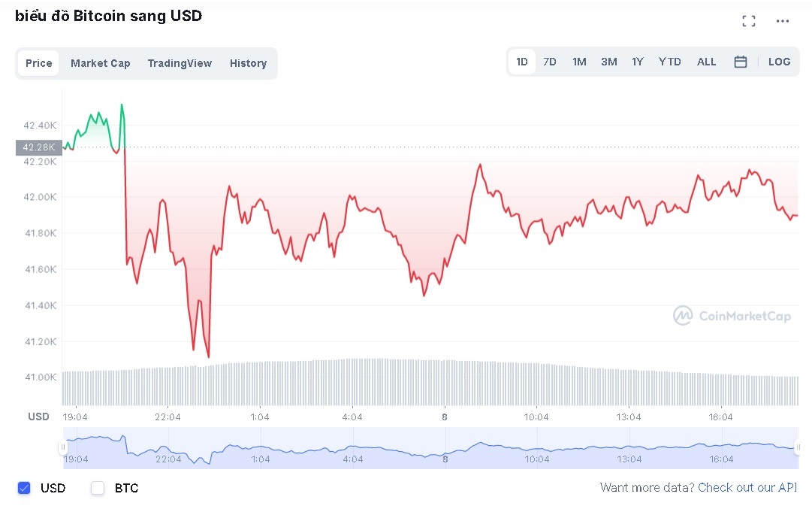Select the 1M time range
This screenshot has width=812, height=512.
pos(579,62)
